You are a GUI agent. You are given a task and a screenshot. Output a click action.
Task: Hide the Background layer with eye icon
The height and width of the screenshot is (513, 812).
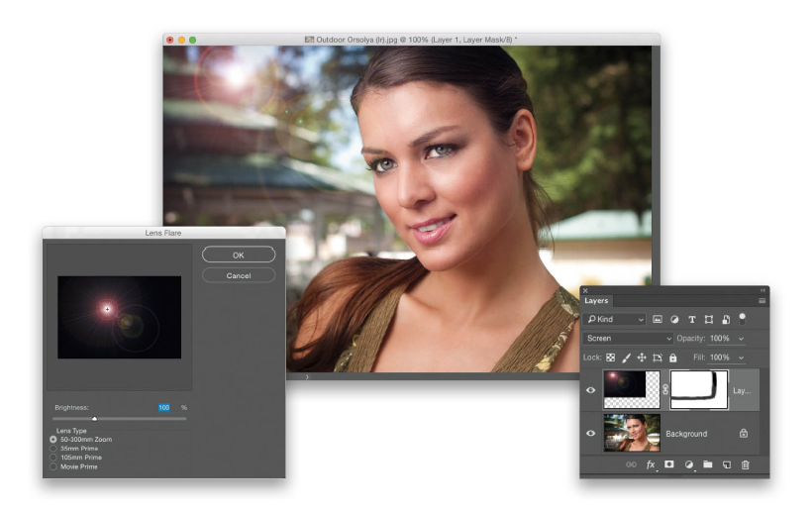591,434
